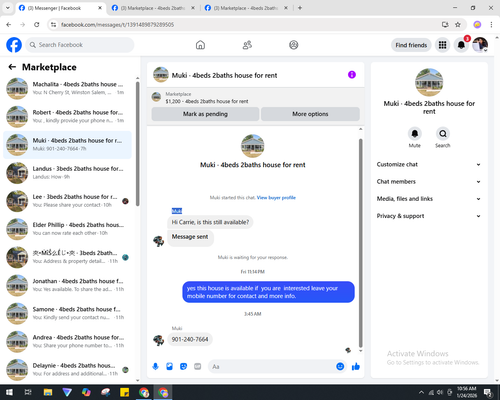500x400 pixels.
Task: Send a thumbs-up like
Action: pos(356,367)
